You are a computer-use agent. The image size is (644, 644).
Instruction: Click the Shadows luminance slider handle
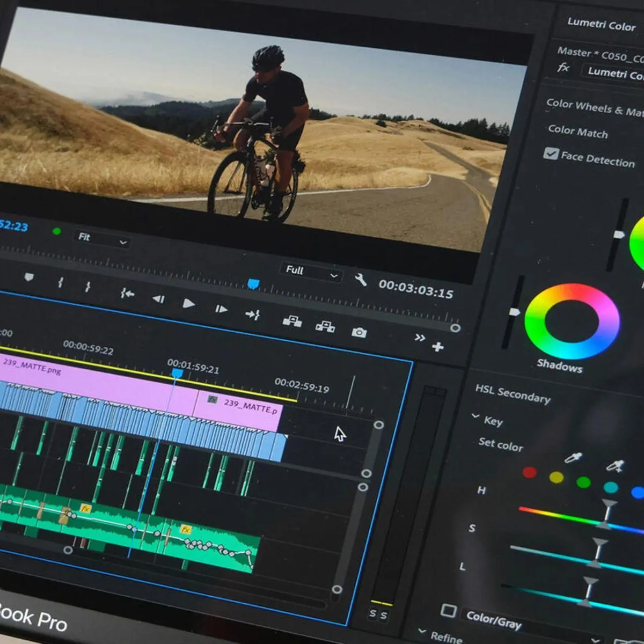[514, 312]
